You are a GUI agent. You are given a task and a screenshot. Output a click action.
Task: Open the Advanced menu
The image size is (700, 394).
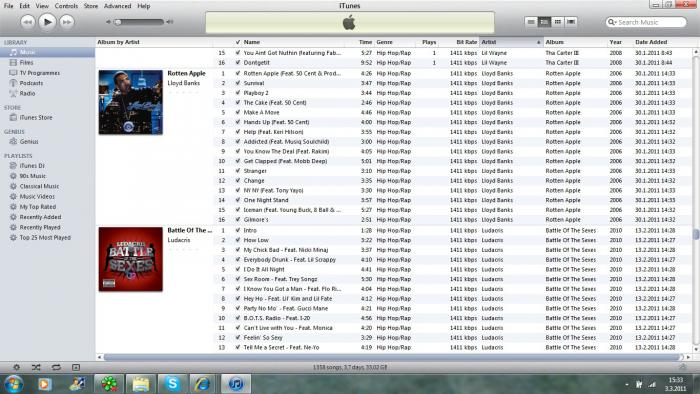coord(117,6)
